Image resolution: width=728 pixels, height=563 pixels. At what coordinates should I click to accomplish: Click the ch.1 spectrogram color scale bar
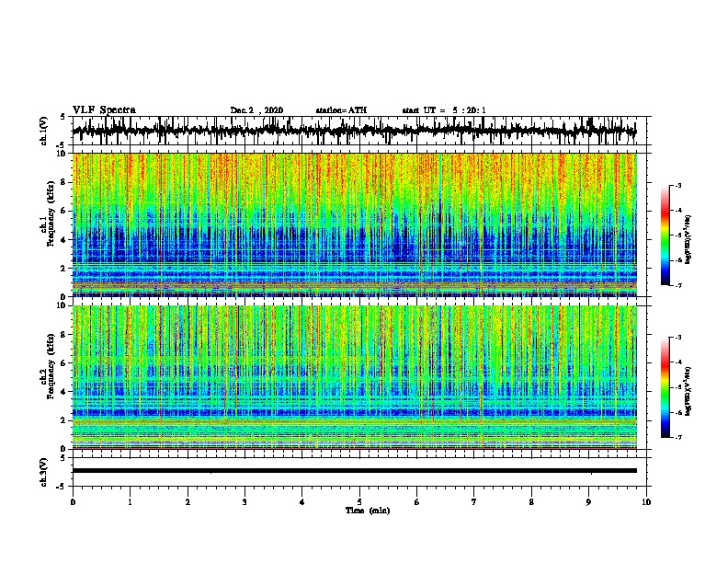click(665, 236)
